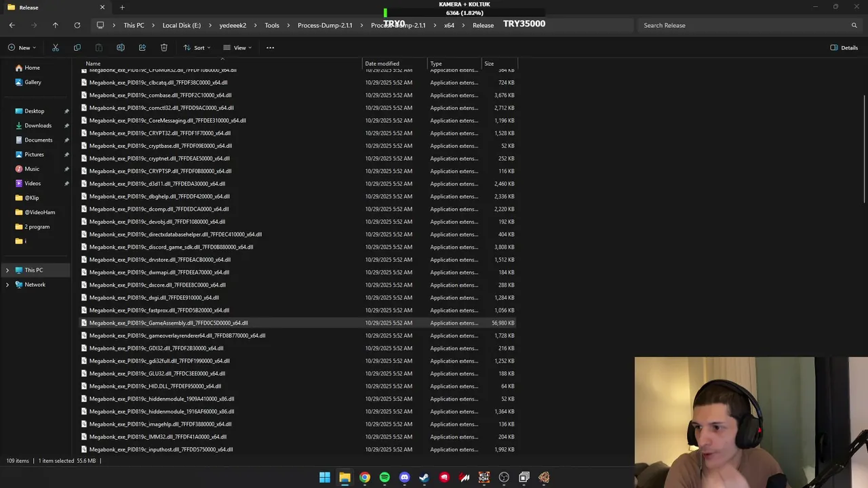Click the Rename toolbar icon
This screenshot has height=488, width=868.
121,47
